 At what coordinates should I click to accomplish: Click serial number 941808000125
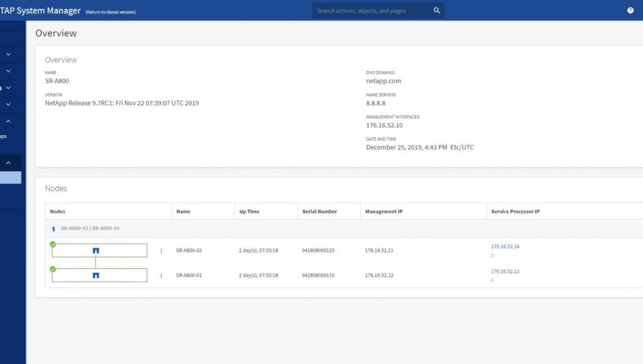click(x=318, y=250)
